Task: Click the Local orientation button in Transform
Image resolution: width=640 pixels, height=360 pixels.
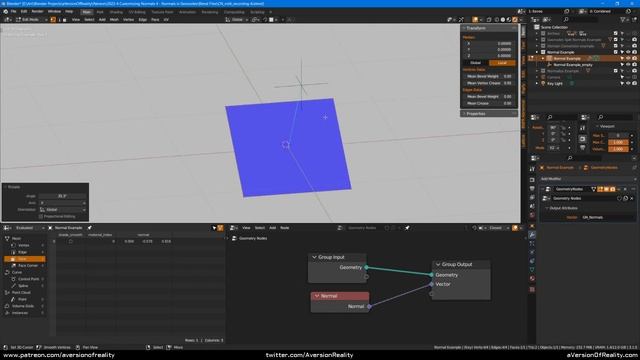Action: point(502,63)
